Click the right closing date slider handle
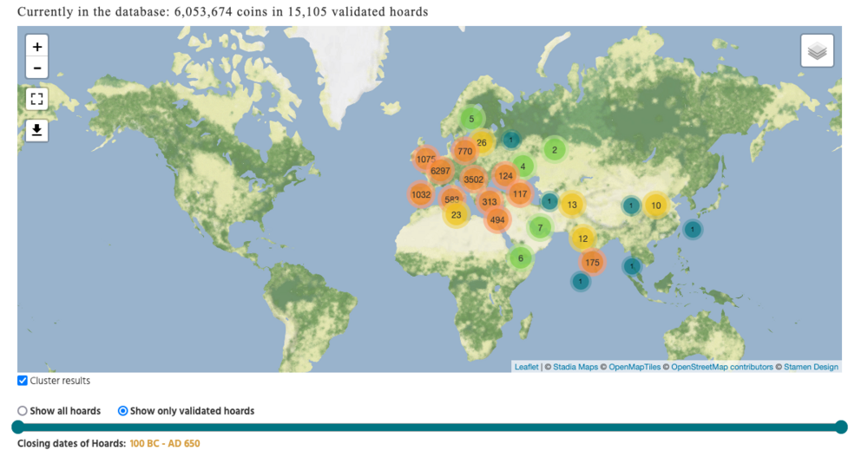Image resolution: width=868 pixels, height=457 pixels. [x=840, y=427]
